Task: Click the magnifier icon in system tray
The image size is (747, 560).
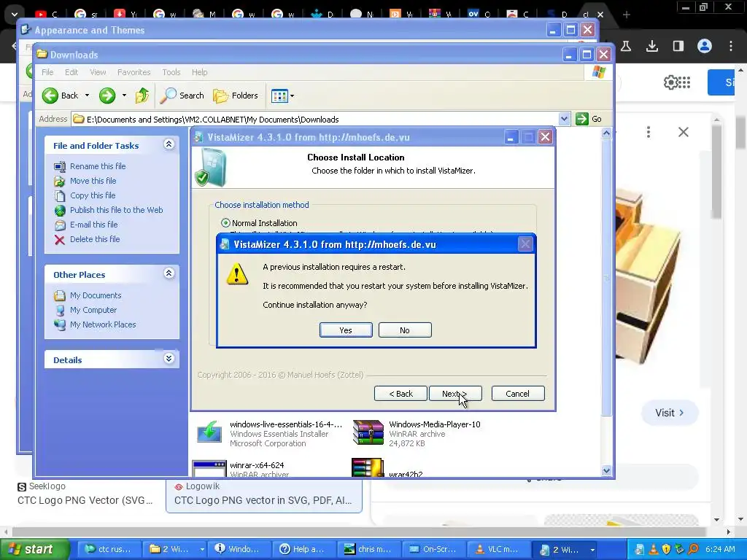Action: [x=693, y=550]
